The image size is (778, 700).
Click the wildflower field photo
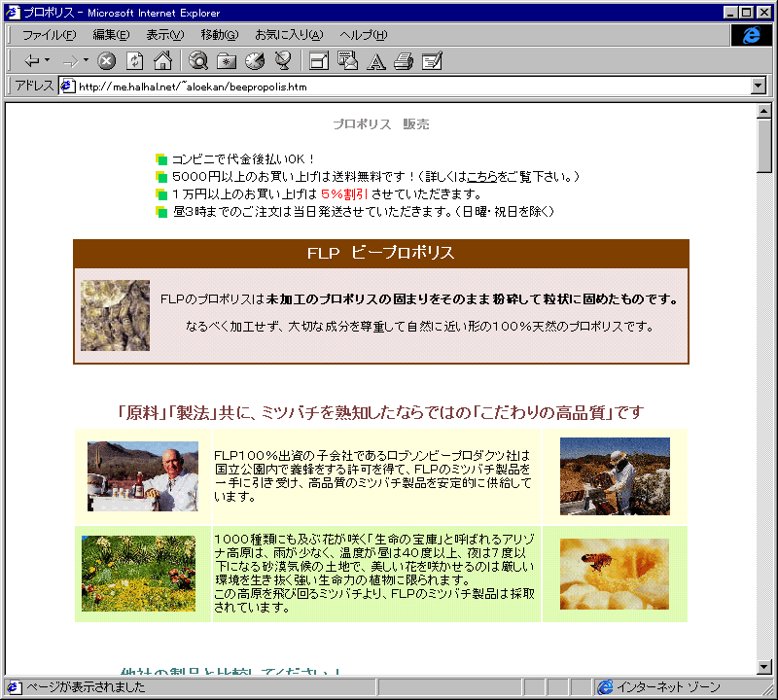138,573
